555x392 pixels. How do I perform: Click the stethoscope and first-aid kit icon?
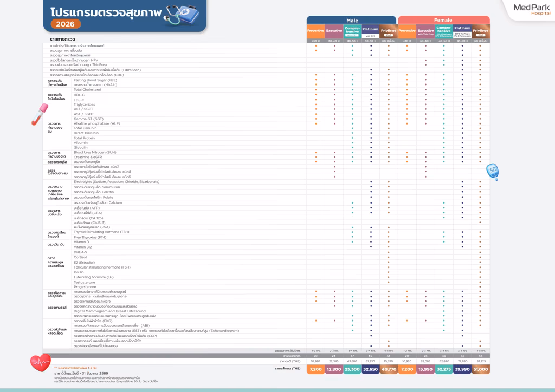[182, 15]
